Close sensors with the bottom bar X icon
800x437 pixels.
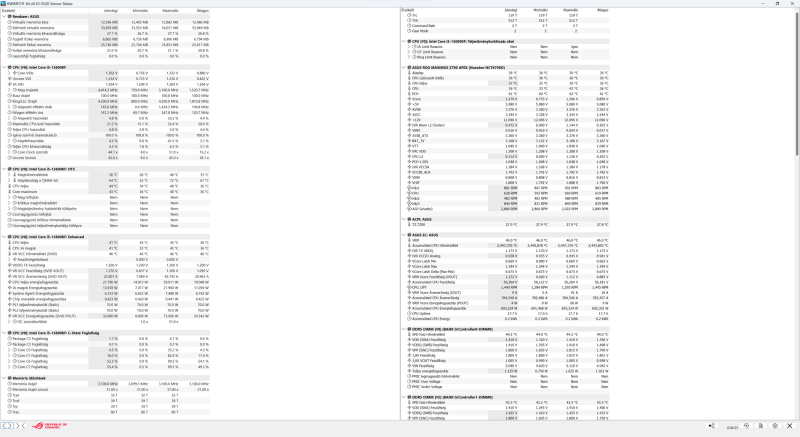790,426
